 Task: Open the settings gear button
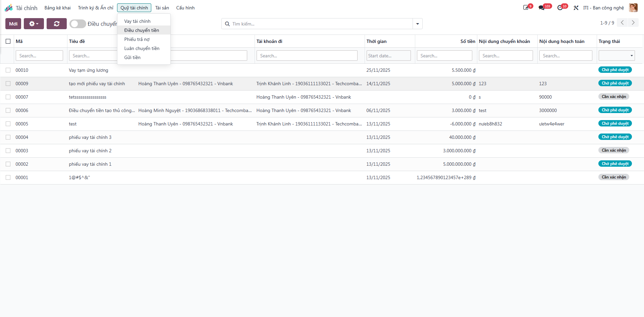coord(34,24)
